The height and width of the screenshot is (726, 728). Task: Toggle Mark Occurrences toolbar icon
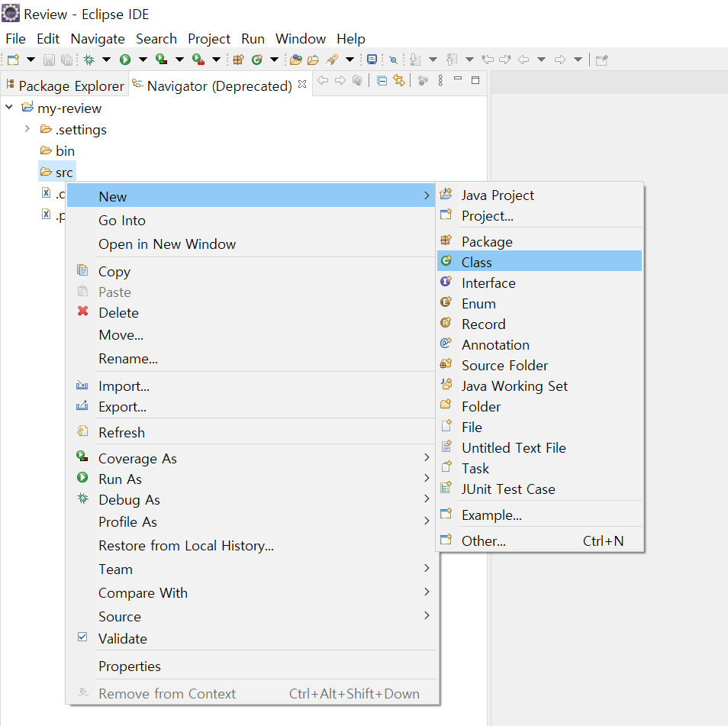[393, 60]
